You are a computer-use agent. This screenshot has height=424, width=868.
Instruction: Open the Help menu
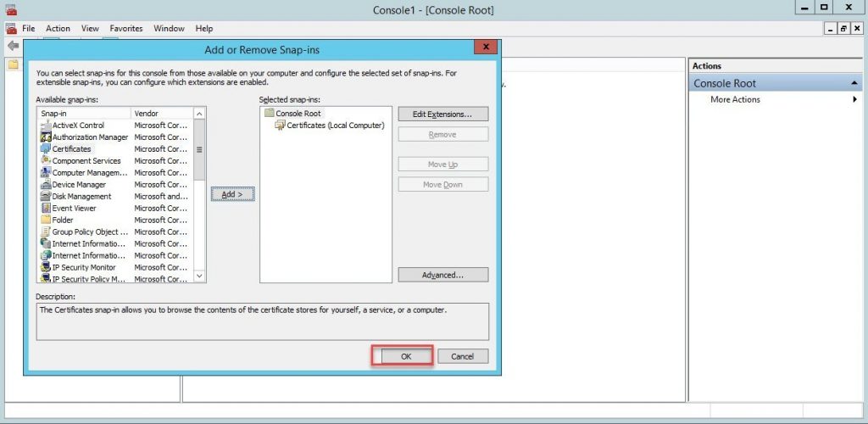pos(203,28)
